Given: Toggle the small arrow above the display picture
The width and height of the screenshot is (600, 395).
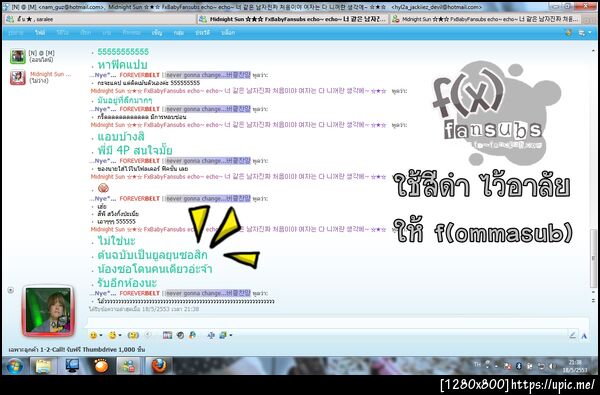Looking at the screenshot, I should tap(11, 290).
